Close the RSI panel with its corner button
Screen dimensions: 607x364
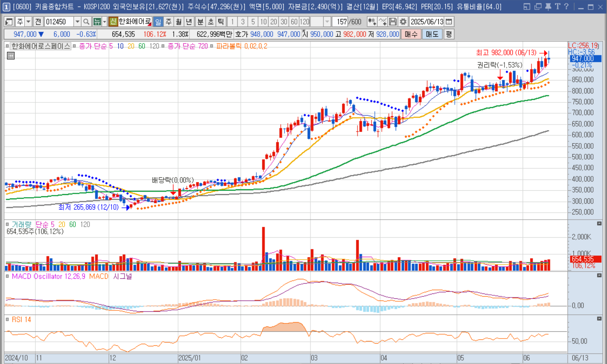(599, 319)
